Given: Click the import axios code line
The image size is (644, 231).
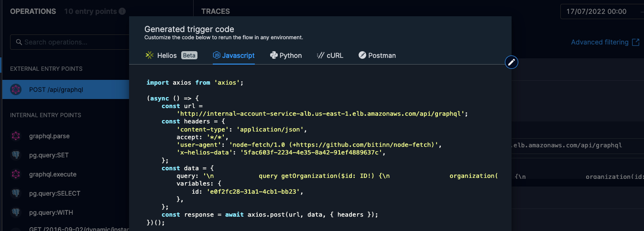Looking at the screenshot, I should pyautogui.click(x=195, y=83).
